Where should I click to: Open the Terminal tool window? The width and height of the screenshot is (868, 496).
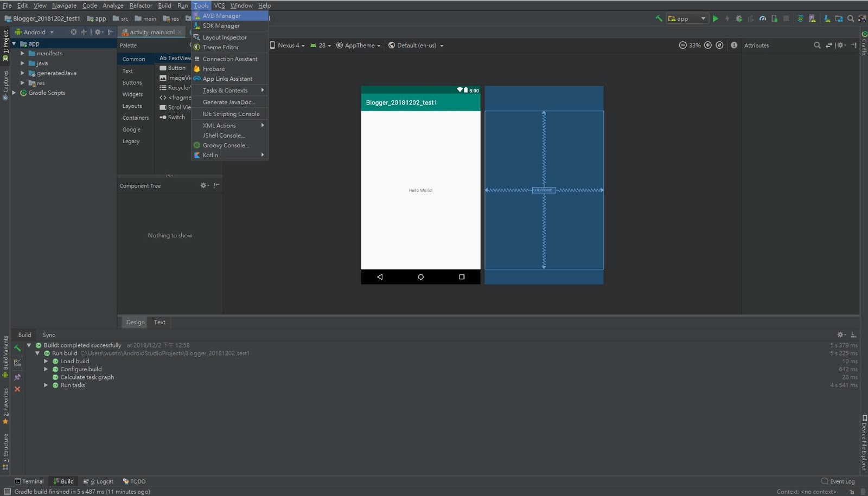click(29, 481)
